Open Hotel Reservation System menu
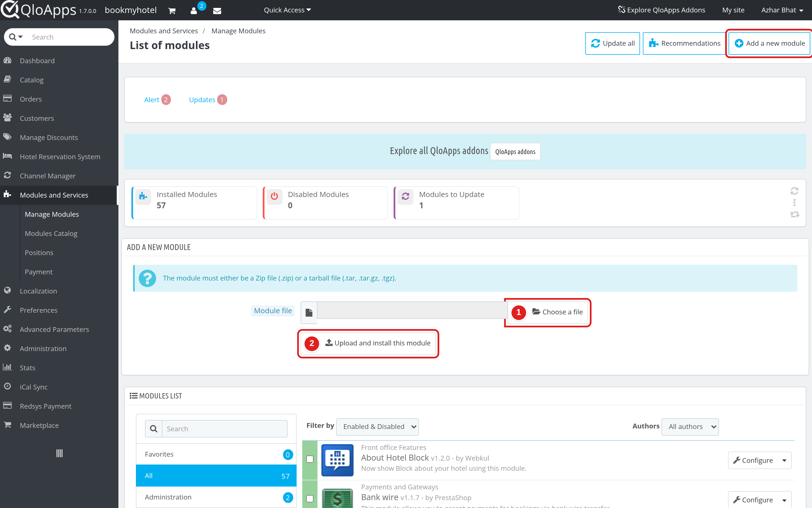The height and width of the screenshot is (508, 812). [x=60, y=157]
